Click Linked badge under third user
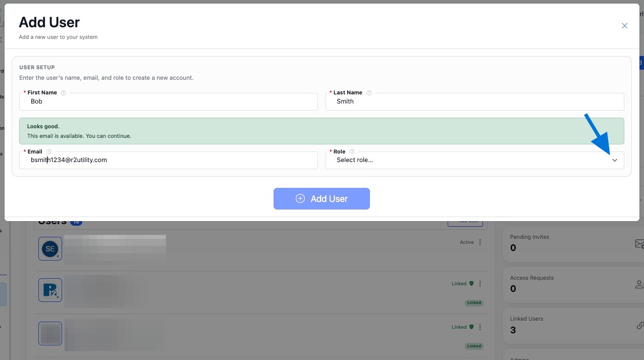Screen dimensions: 644x360 tap(474, 346)
